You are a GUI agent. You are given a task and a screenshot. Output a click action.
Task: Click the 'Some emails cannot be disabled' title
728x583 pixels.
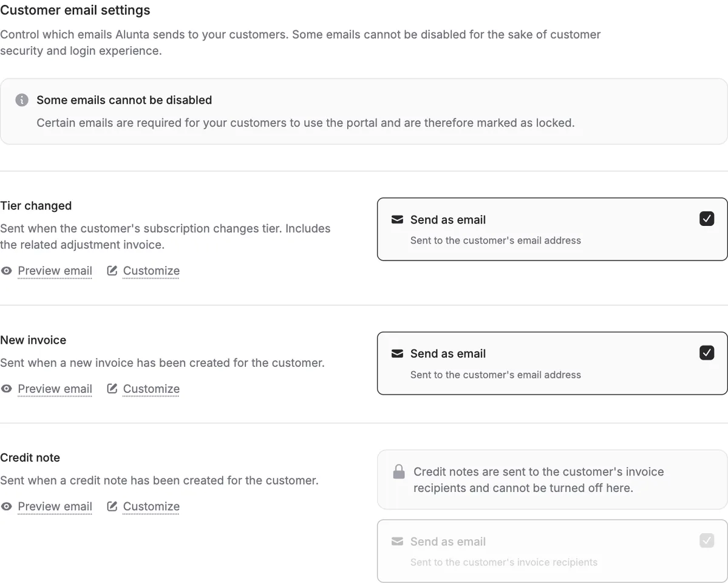[124, 100]
